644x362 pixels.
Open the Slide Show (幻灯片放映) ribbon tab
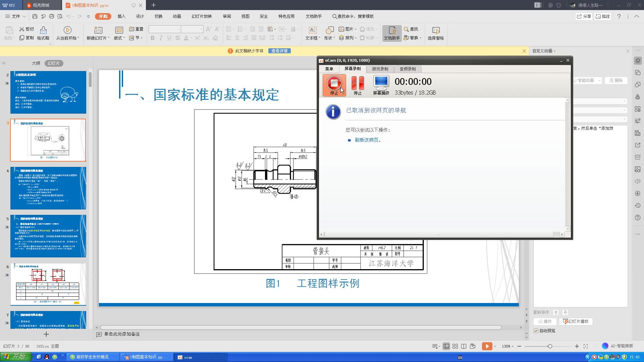tap(202, 16)
